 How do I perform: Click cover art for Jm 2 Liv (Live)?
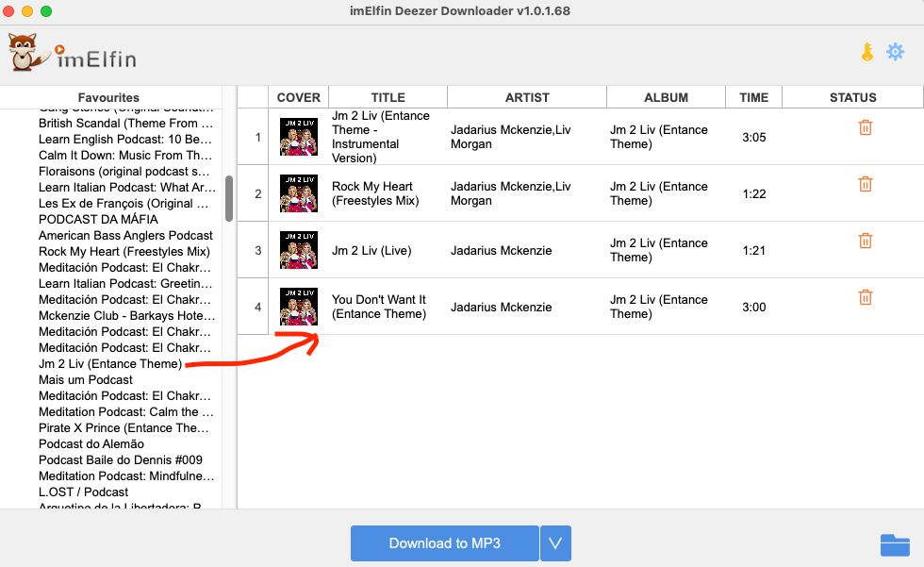(x=299, y=250)
